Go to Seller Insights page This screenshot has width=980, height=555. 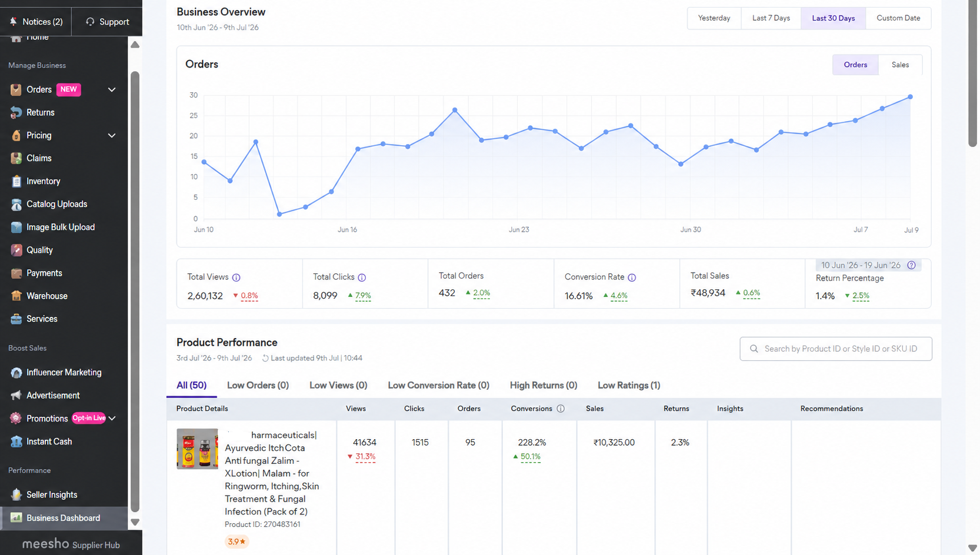52,494
